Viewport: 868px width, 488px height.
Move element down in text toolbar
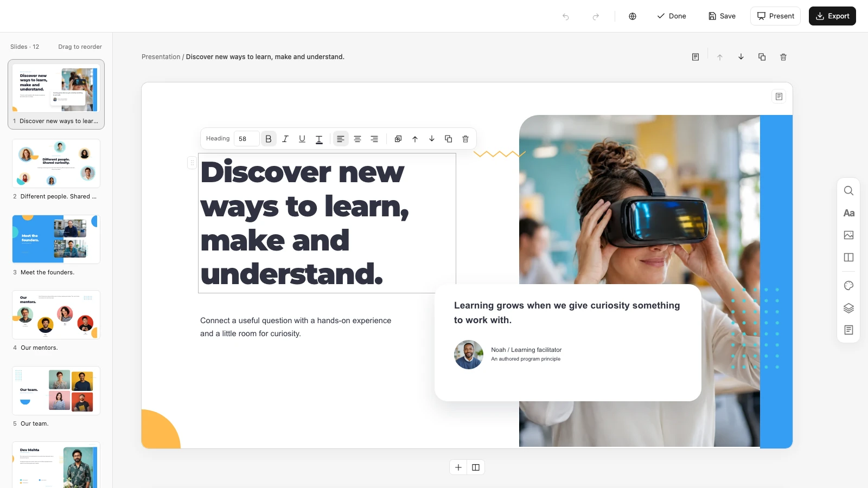pyautogui.click(x=432, y=139)
